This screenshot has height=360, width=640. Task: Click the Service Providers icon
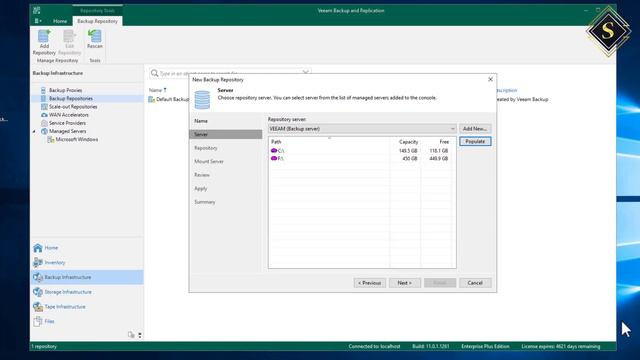pos(44,123)
